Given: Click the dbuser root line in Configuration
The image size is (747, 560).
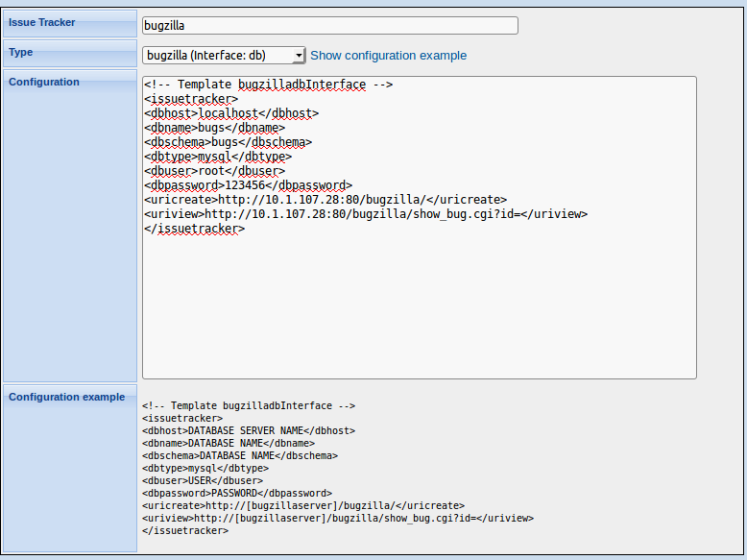Looking at the screenshot, I should (x=214, y=171).
